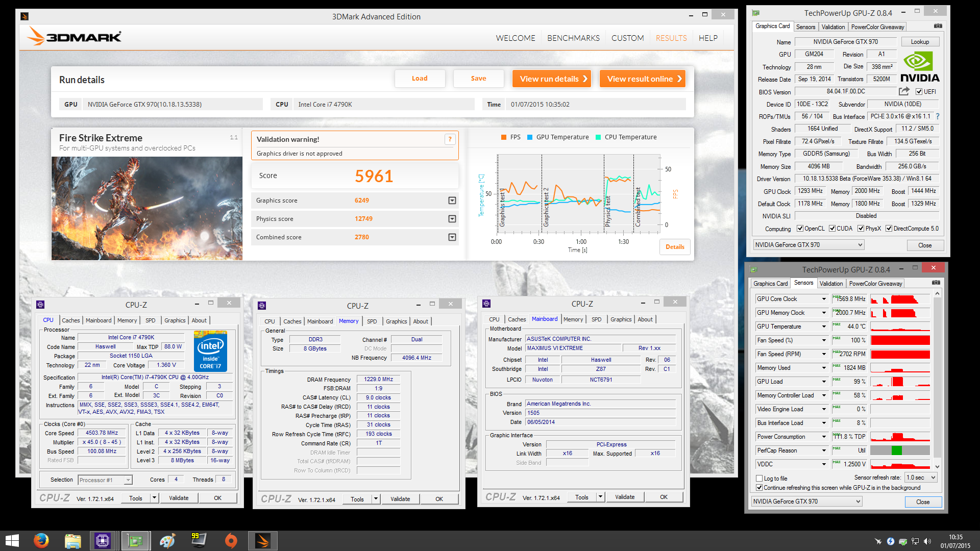Toggle the OpenCL checkbox
This screenshot has width=980, height=551.
[x=800, y=229]
